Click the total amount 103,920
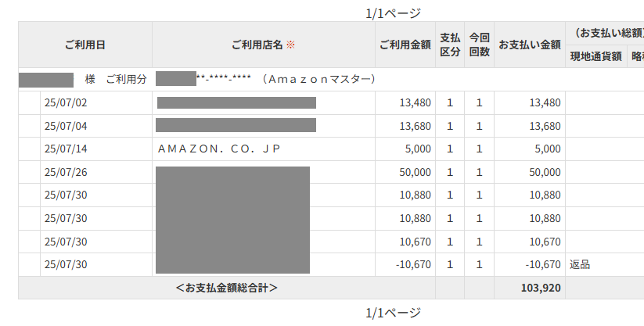The height and width of the screenshot is (326, 644). 540,288
